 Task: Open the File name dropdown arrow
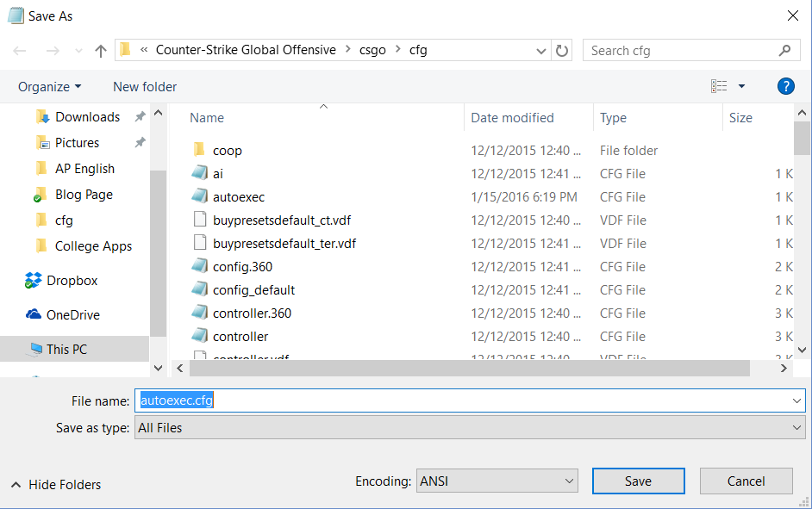[796, 400]
